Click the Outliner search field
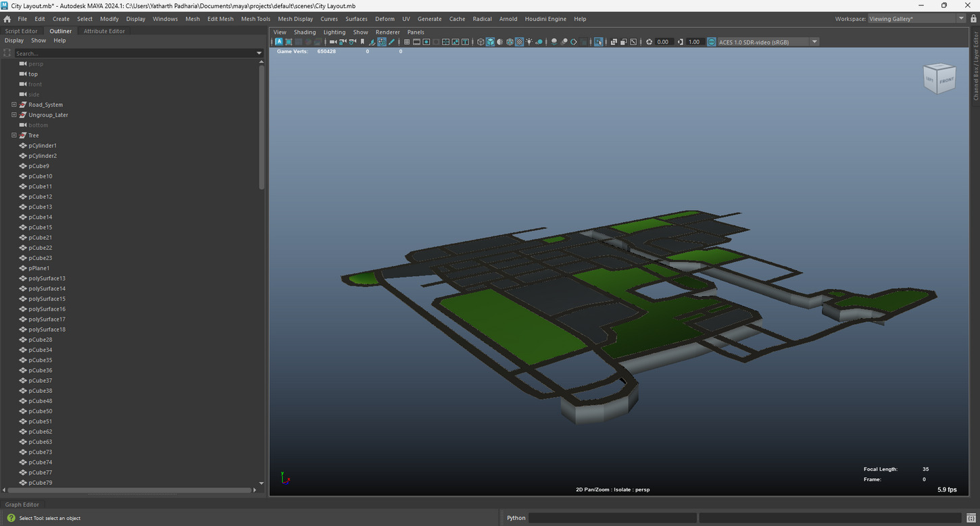 point(134,53)
